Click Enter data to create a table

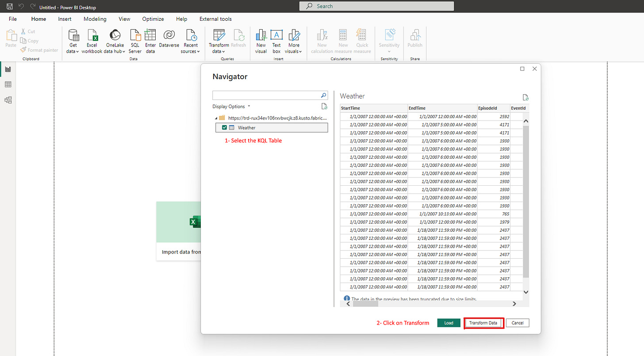pos(150,41)
